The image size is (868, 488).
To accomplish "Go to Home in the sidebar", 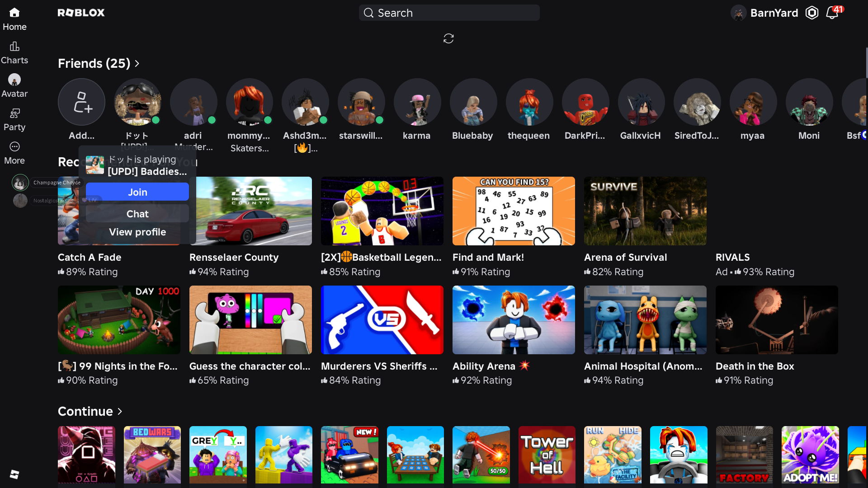I will [14, 19].
